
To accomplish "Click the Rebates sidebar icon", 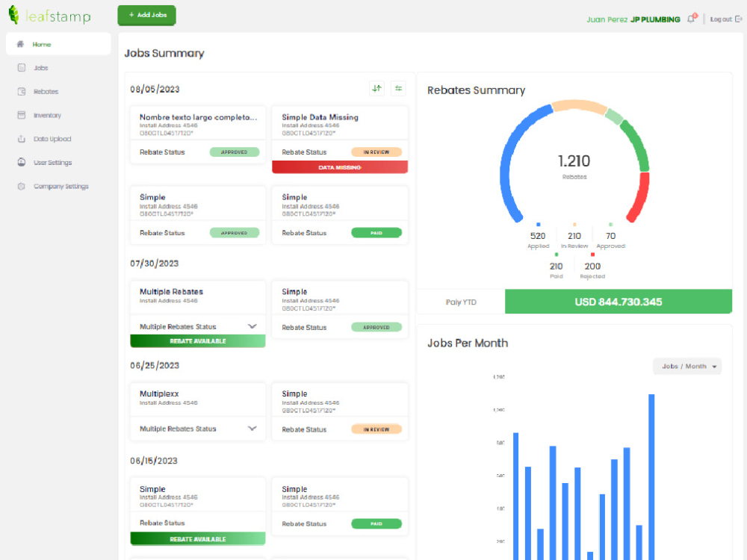I will [22, 91].
